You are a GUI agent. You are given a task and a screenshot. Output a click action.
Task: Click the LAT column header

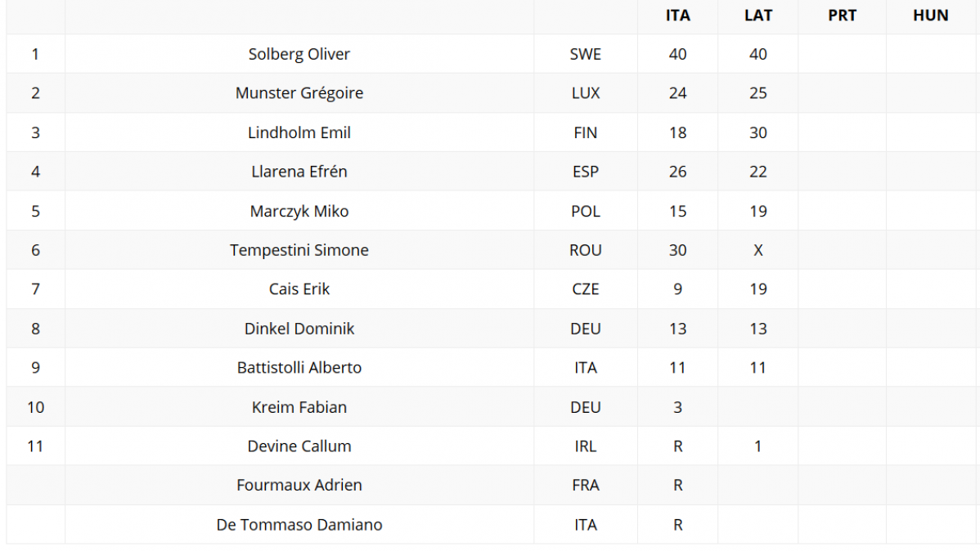[x=758, y=16]
